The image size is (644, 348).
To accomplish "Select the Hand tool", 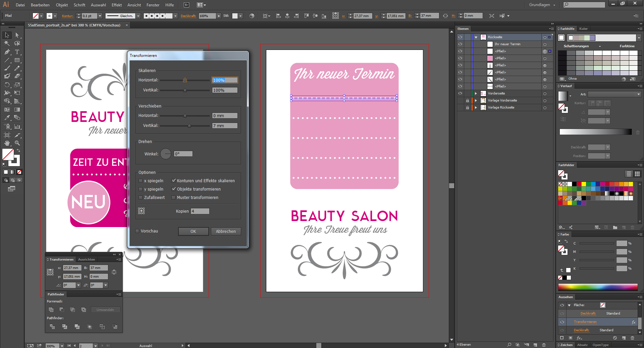I will [7, 143].
